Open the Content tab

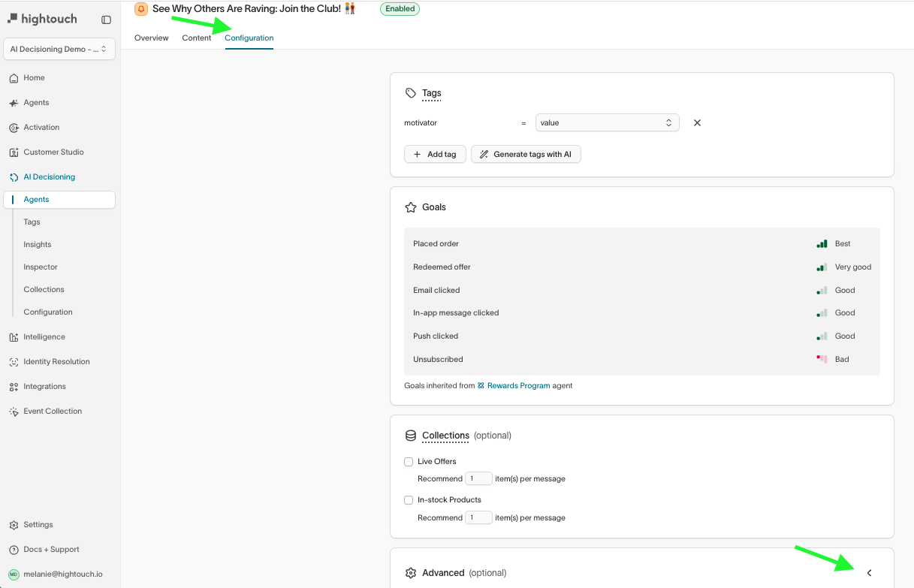pos(197,38)
